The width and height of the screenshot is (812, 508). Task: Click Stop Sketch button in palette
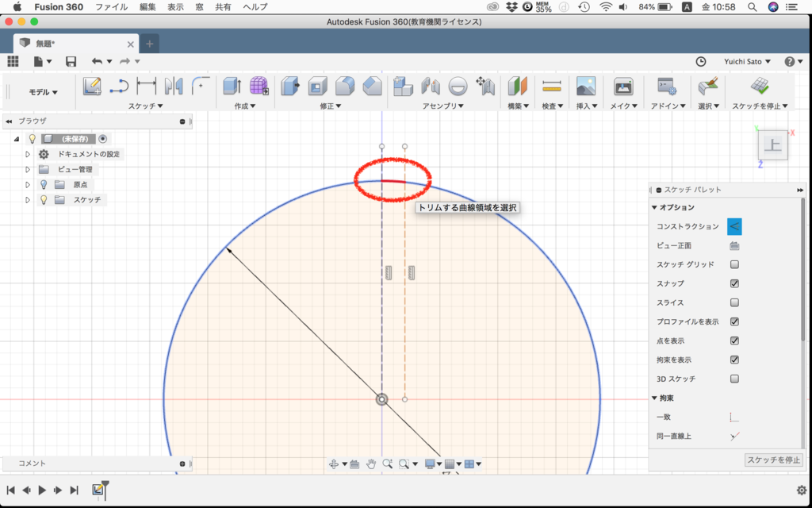[x=774, y=460]
